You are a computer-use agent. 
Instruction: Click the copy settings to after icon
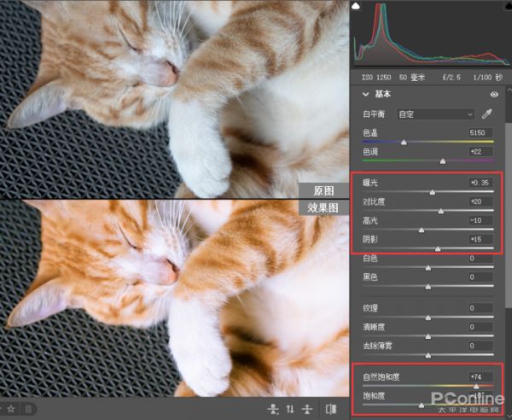tap(307, 410)
